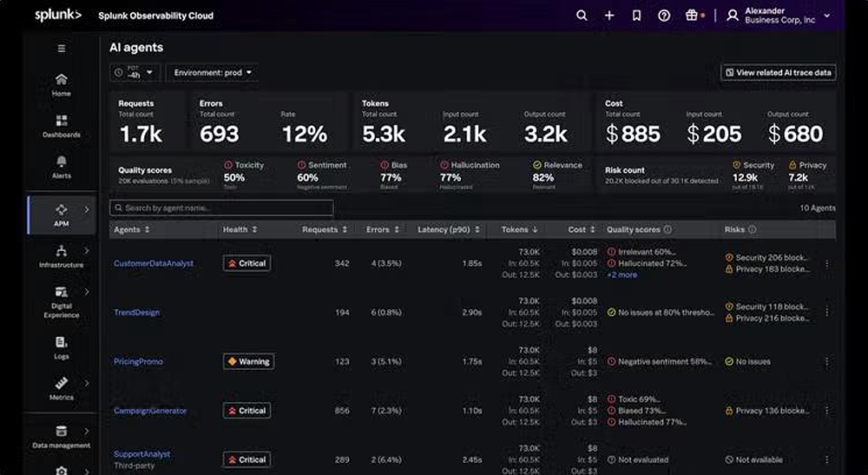This screenshot has width=868, height=475.
Task: Expand the Infrastructure submenu arrow
Action: 86,251
